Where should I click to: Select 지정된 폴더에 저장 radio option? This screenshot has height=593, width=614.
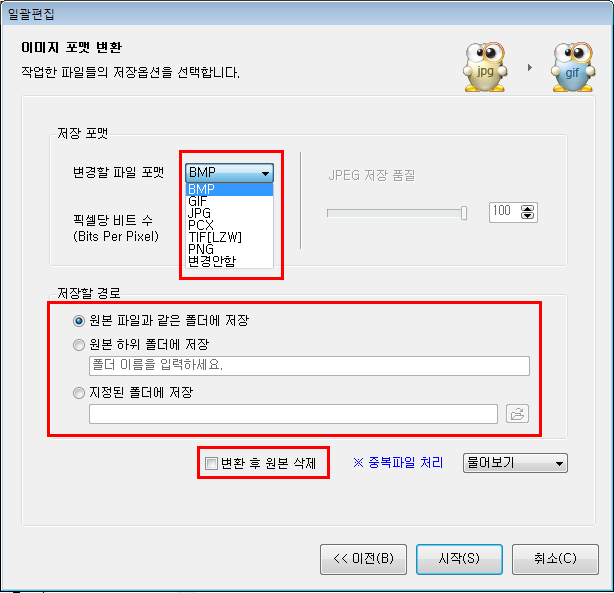(79, 392)
